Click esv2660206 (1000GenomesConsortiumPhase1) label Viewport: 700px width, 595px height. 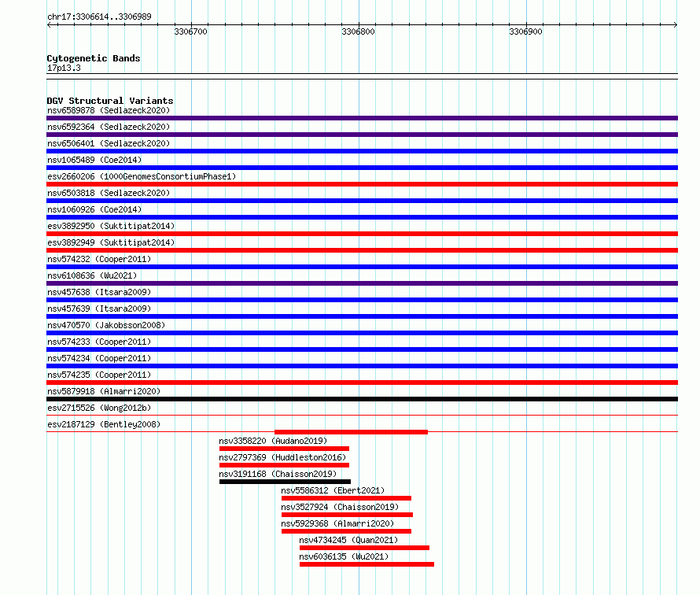pyautogui.click(x=142, y=176)
